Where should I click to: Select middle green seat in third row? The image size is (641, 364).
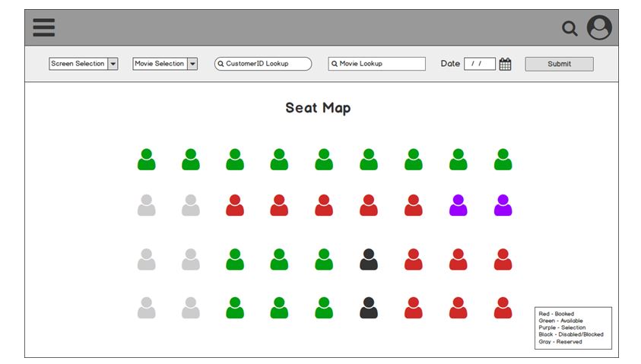(x=279, y=259)
